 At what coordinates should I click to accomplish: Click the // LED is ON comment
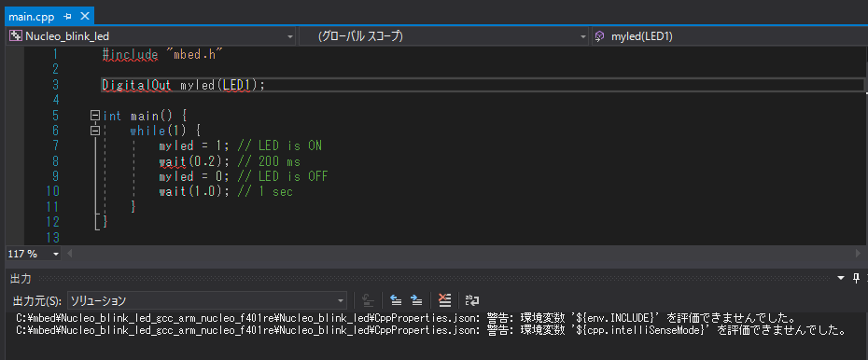click(280, 146)
